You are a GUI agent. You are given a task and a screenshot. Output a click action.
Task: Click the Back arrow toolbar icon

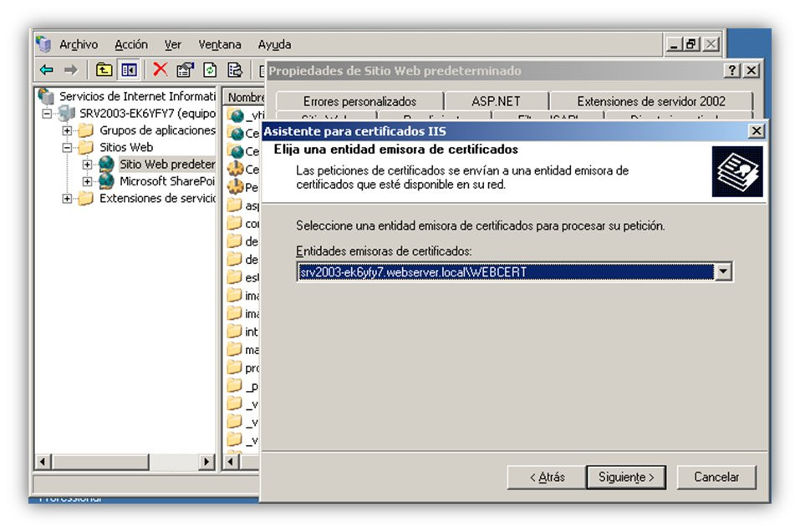click(47, 70)
